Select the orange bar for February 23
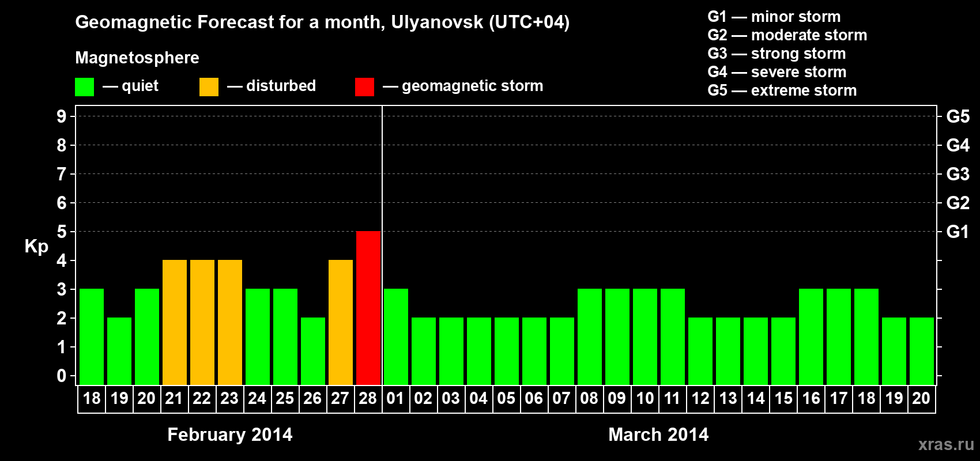This screenshot has width=980, height=461. (x=230, y=322)
